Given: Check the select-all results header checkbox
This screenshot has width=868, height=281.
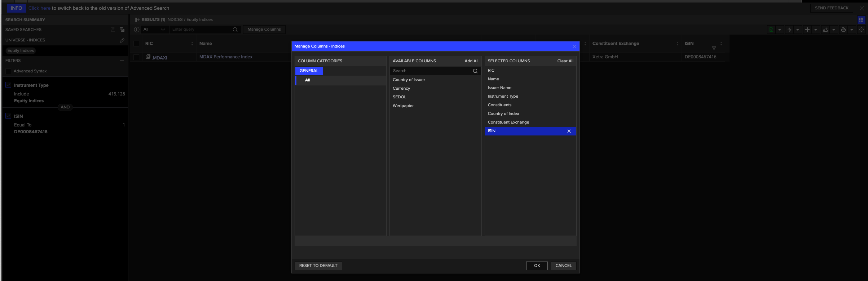Looking at the screenshot, I should click(x=136, y=44).
